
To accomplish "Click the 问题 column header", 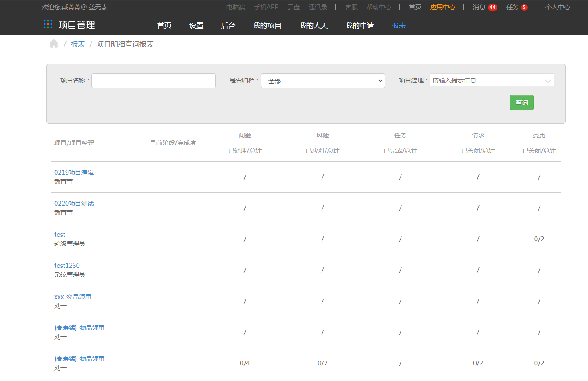I will (245, 135).
